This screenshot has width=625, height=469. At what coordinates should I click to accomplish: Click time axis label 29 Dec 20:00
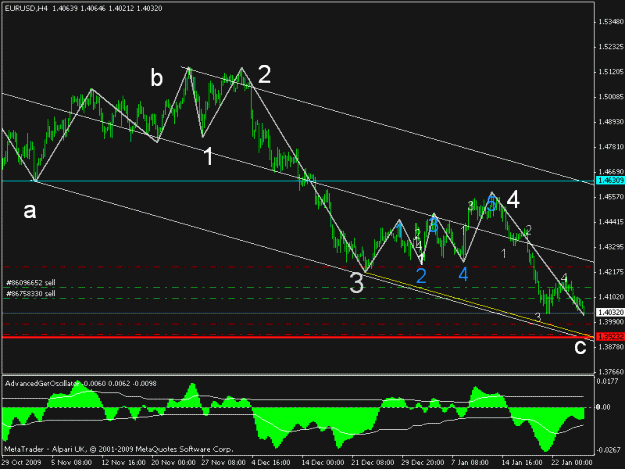423,462
